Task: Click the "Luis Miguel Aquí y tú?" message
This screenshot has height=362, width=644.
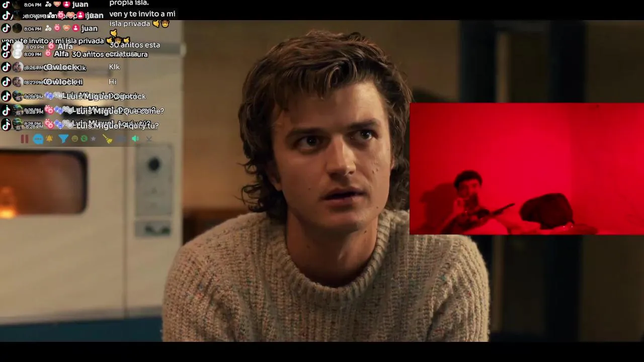Action: 118,126
